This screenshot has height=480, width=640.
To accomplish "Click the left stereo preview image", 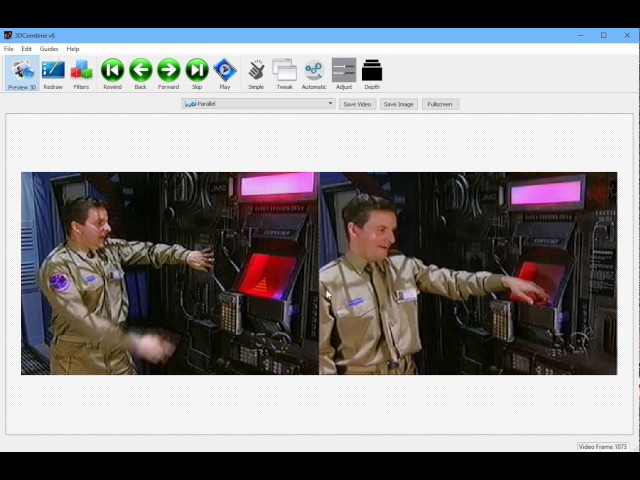I will coord(170,273).
